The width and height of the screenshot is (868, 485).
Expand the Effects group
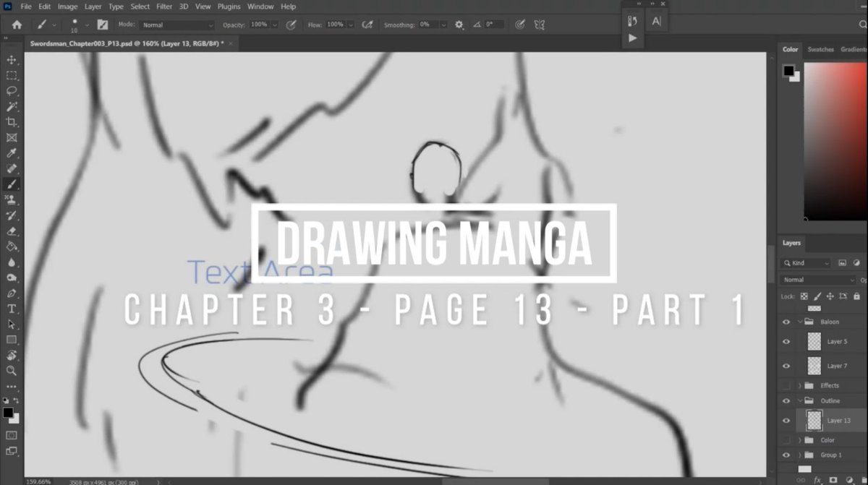click(x=800, y=385)
